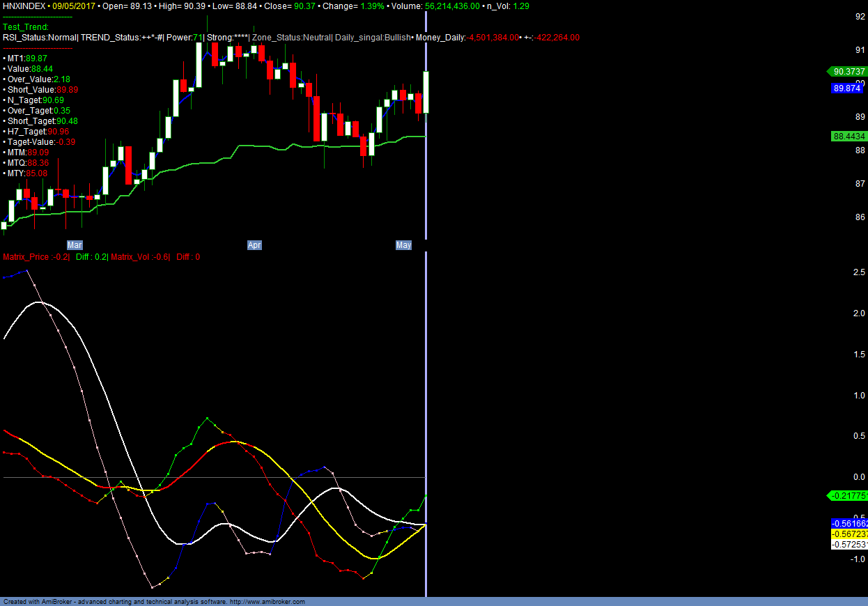Click the May month marker on time axis
The image size is (868, 606).
(403, 245)
